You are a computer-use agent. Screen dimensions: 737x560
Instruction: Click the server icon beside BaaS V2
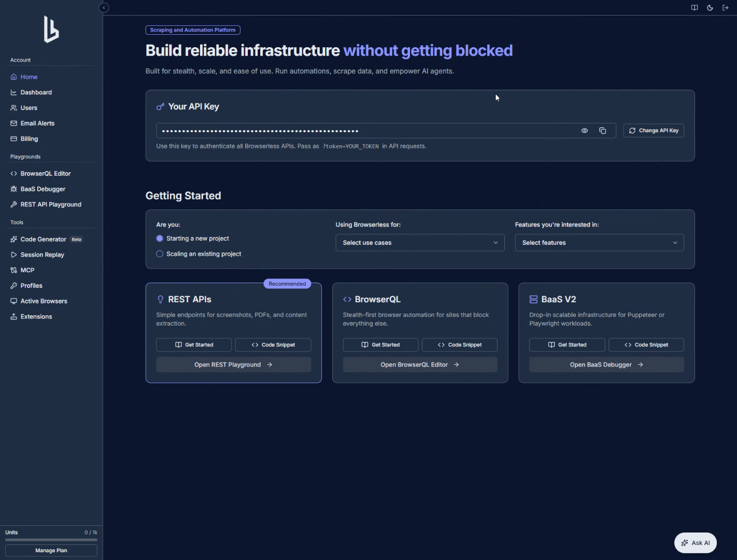(533, 300)
